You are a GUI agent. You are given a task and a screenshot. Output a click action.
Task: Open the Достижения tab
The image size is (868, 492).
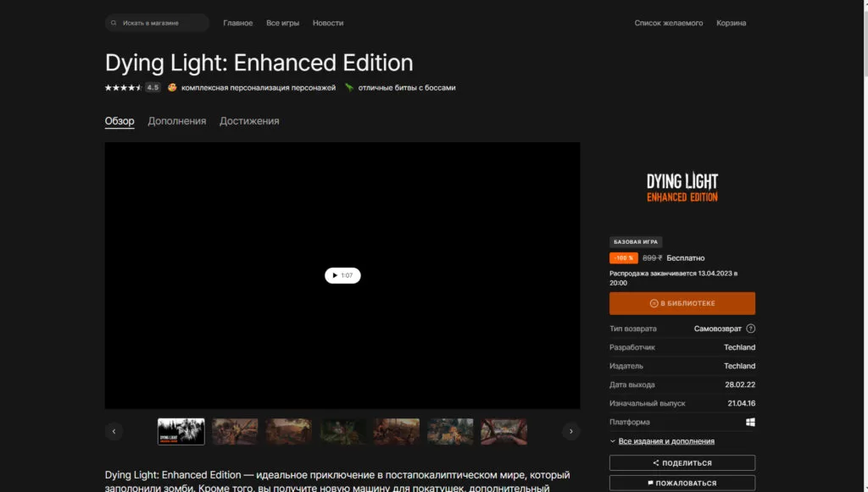pos(249,121)
